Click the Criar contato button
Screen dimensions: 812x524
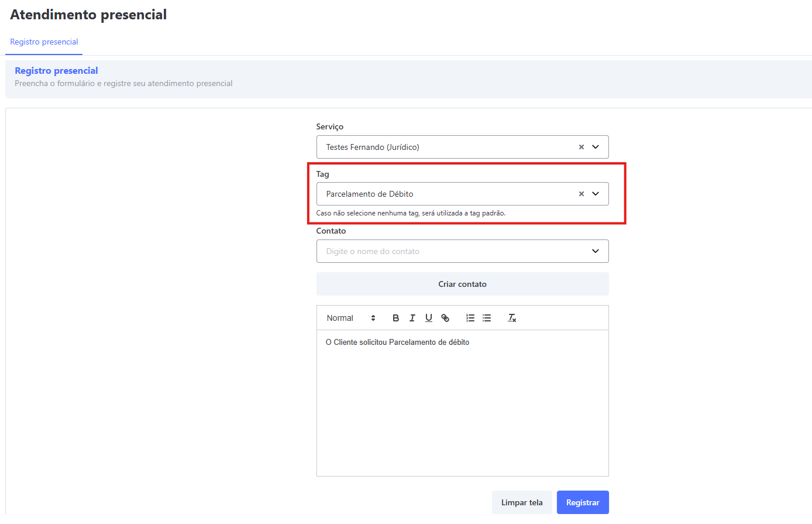462,283
